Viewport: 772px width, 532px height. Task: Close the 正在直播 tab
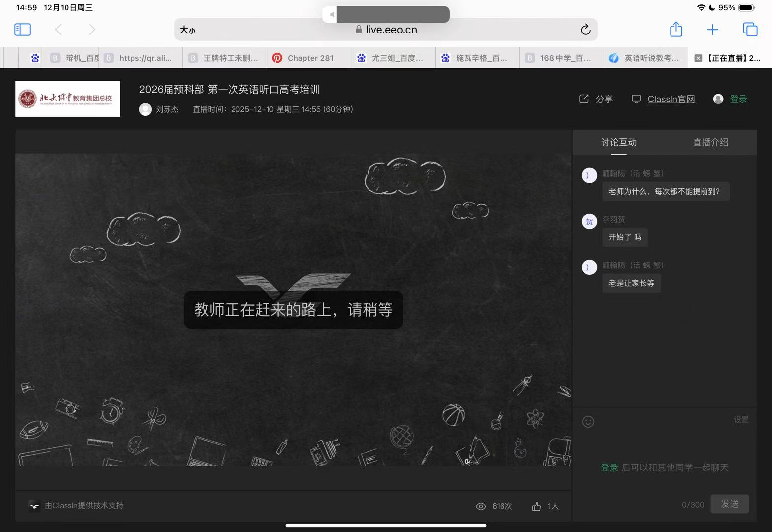698,58
